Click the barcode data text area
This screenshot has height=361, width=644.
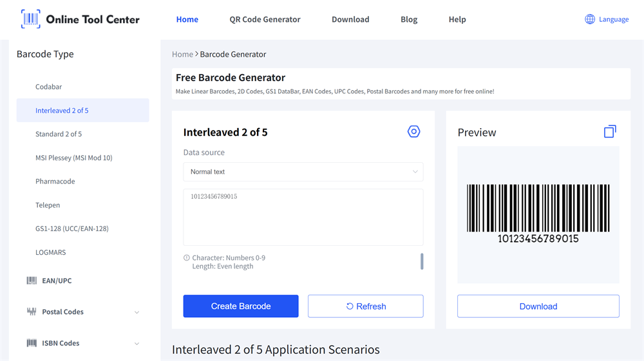point(303,217)
